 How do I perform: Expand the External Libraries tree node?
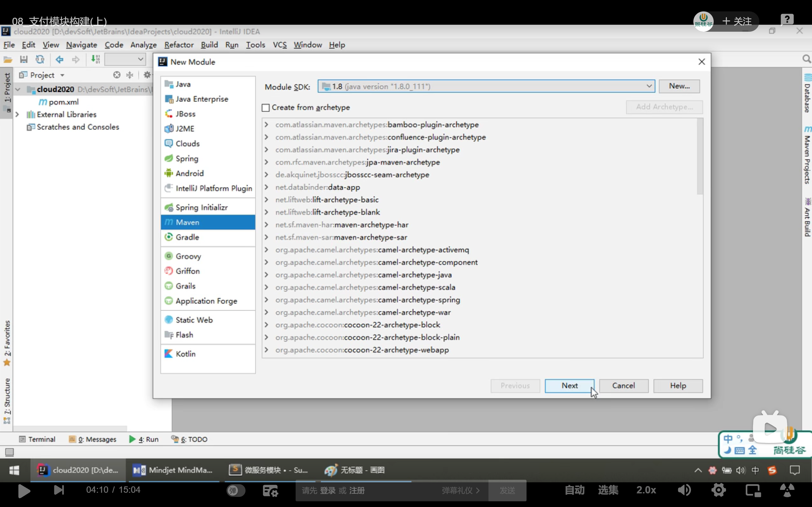point(17,114)
